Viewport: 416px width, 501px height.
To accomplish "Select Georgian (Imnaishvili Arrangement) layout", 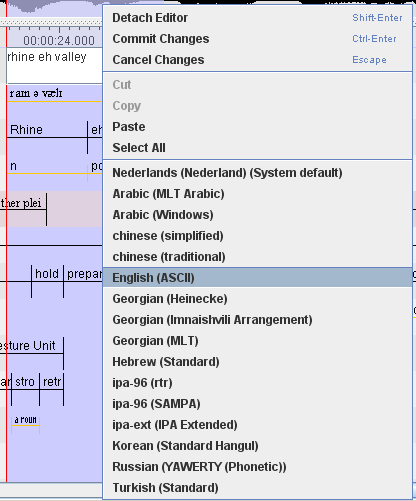I will (257, 320).
